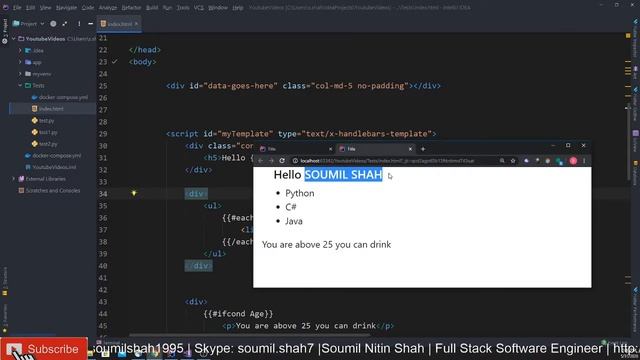Bookmark the page with star icon
The width and height of the screenshot is (640, 360).
[513, 161]
